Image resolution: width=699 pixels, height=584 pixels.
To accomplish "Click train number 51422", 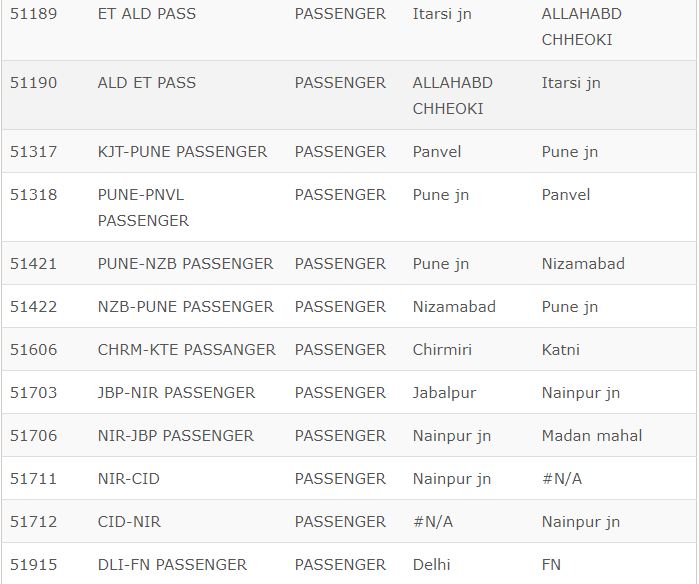I will (x=33, y=307).
